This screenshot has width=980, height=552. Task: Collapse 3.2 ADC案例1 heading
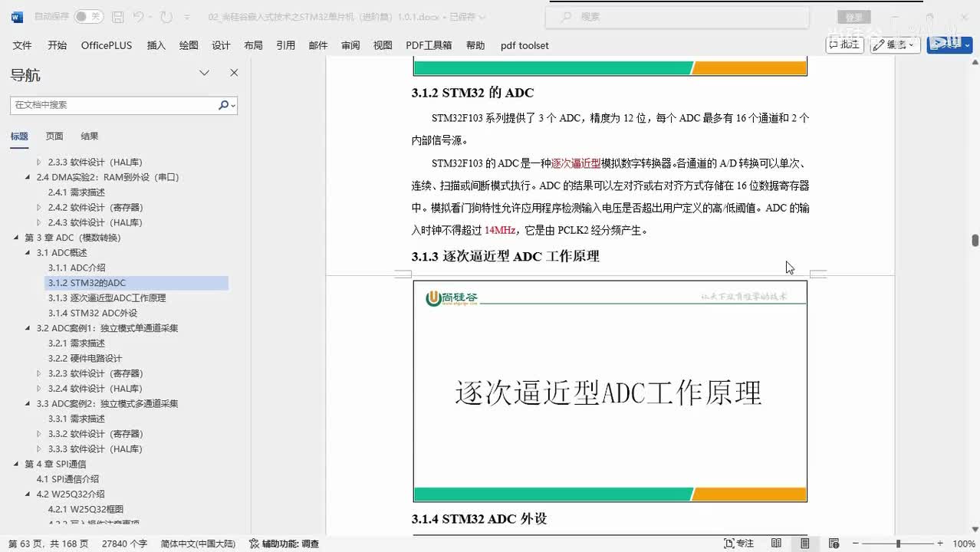point(28,328)
